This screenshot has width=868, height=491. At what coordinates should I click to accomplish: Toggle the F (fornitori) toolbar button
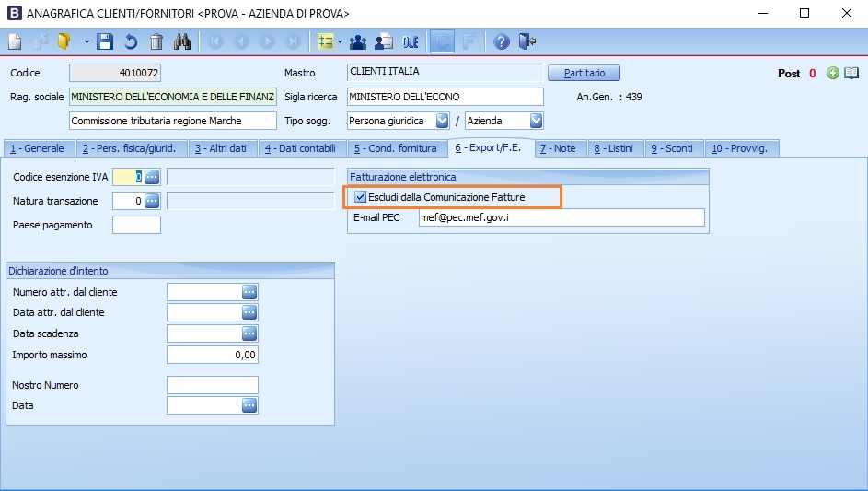469,41
